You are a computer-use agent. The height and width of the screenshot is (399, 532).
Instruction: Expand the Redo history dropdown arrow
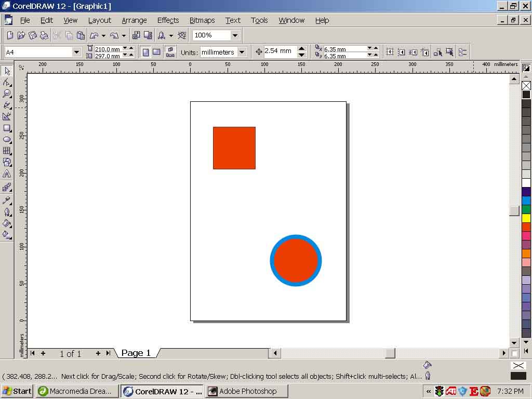point(124,35)
